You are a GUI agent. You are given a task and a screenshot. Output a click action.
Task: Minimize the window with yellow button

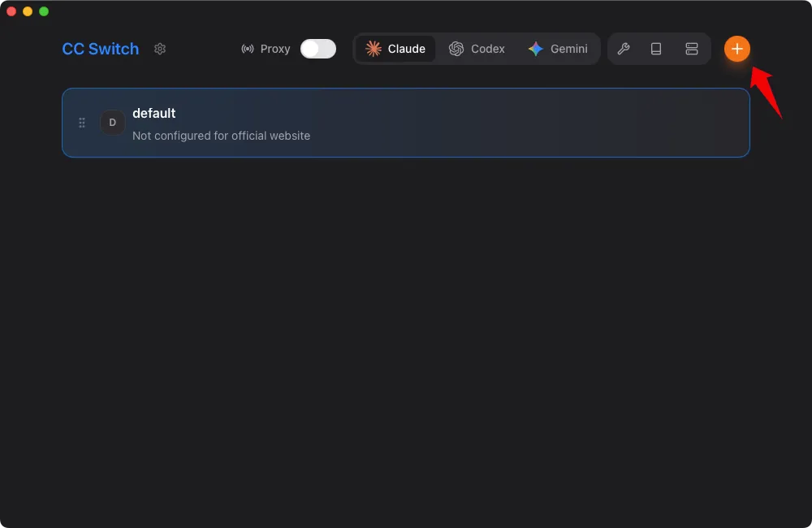pyautogui.click(x=28, y=11)
